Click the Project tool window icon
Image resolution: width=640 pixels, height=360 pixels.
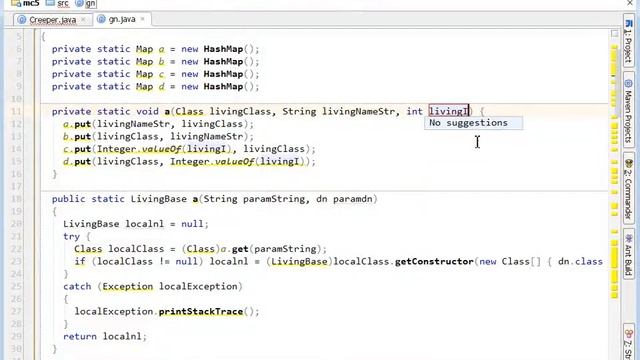[629, 24]
